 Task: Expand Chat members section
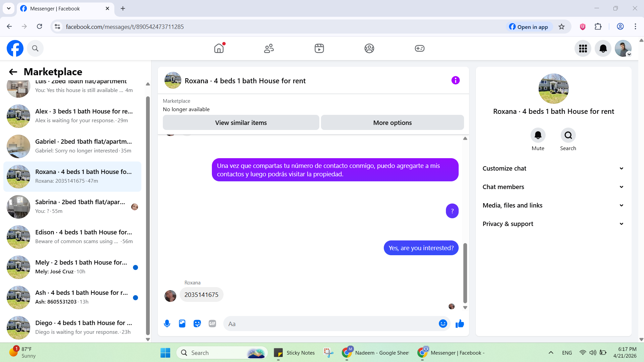click(553, 187)
